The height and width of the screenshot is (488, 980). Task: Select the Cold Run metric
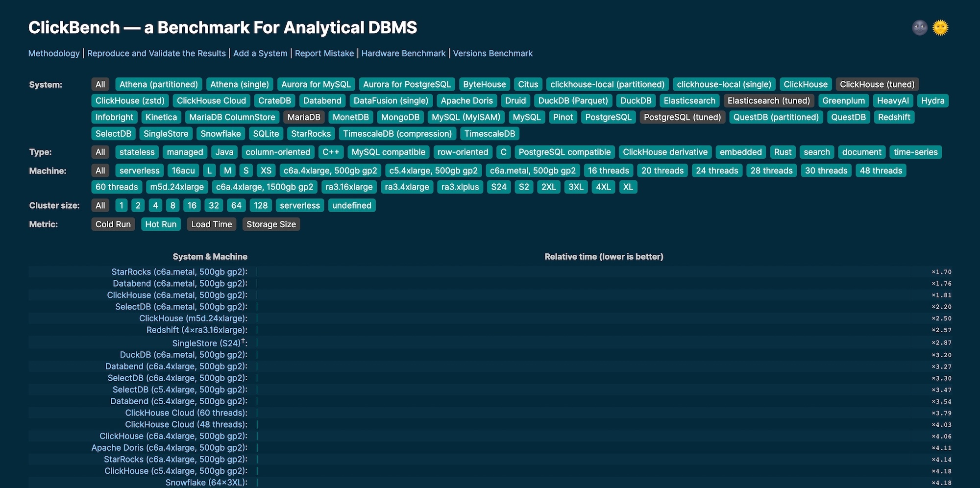click(113, 224)
